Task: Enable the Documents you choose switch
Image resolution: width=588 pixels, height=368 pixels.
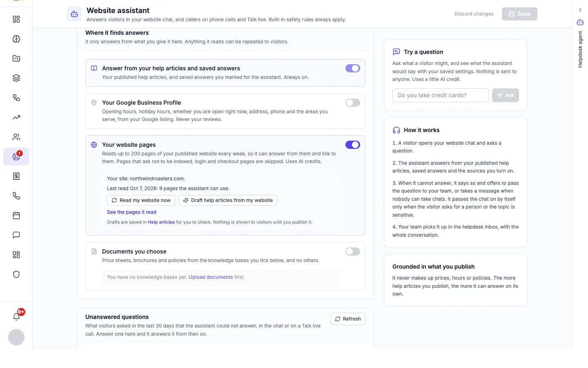Action: [x=353, y=251]
